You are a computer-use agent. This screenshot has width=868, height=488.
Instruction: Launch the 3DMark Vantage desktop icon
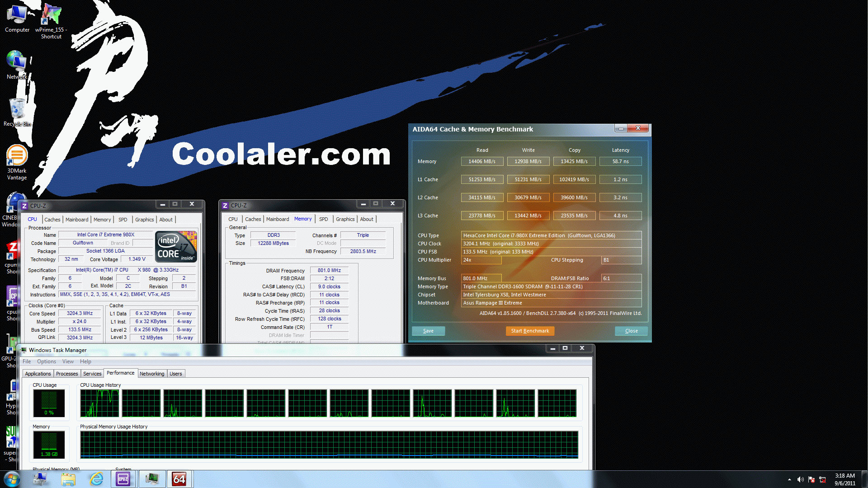pyautogui.click(x=17, y=163)
